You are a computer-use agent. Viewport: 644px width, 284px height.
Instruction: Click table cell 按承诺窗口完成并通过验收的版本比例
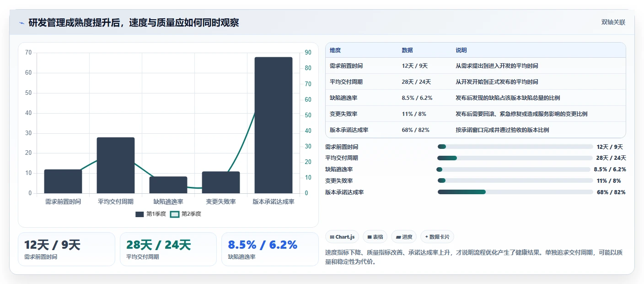(x=502, y=130)
